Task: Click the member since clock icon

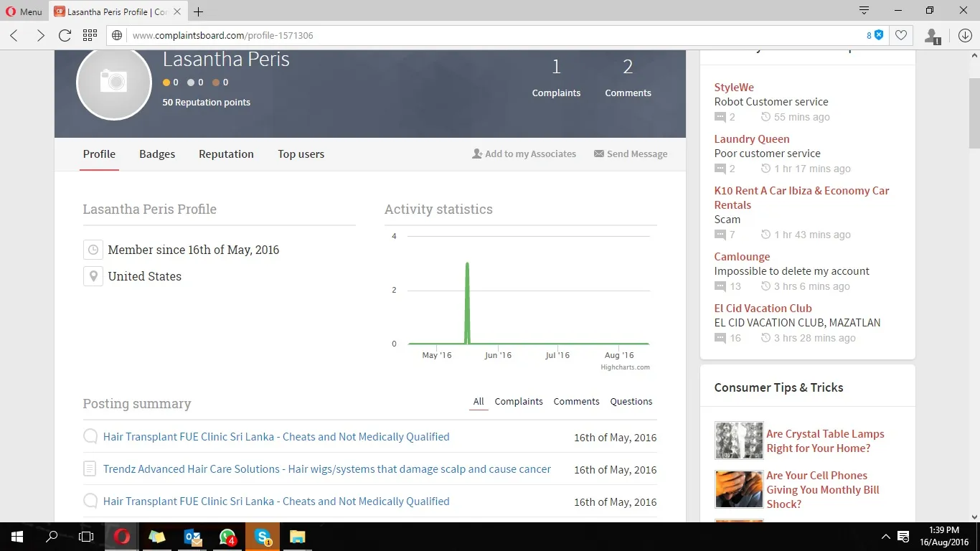Action: tap(93, 250)
